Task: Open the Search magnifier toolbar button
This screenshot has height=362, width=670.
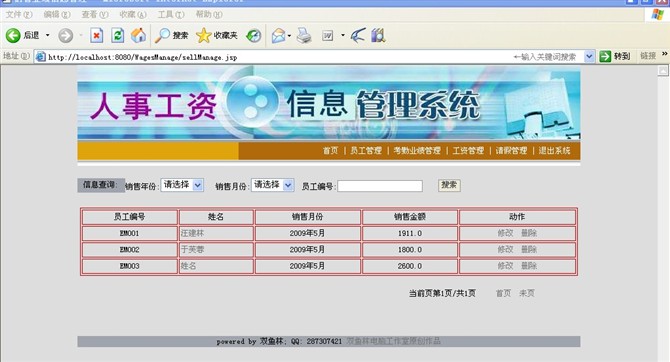Action: coord(171,35)
